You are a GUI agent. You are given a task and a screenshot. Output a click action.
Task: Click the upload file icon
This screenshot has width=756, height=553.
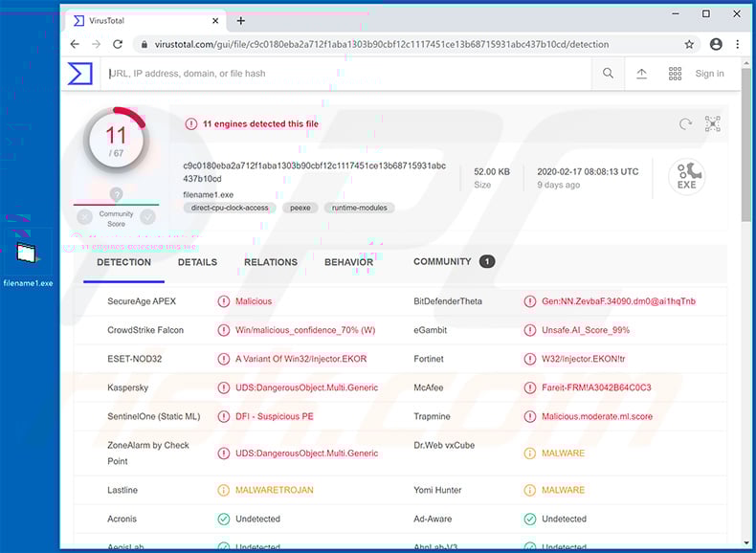click(641, 74)
